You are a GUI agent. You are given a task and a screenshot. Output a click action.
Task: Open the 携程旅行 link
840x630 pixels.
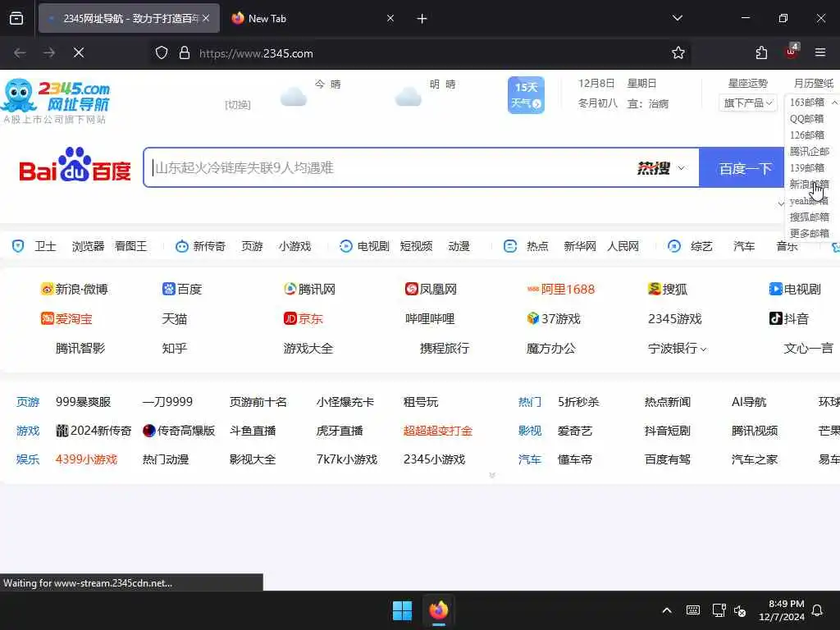[x=445, y=348]
